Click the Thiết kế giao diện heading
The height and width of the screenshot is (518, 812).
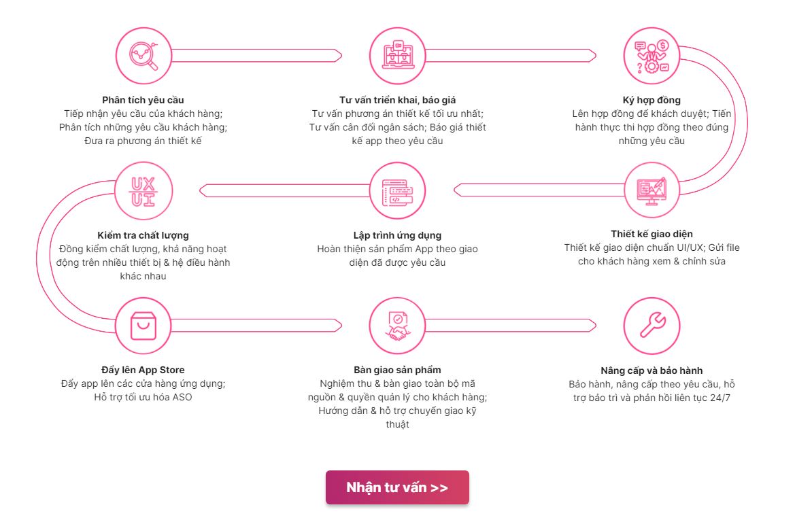652,234
